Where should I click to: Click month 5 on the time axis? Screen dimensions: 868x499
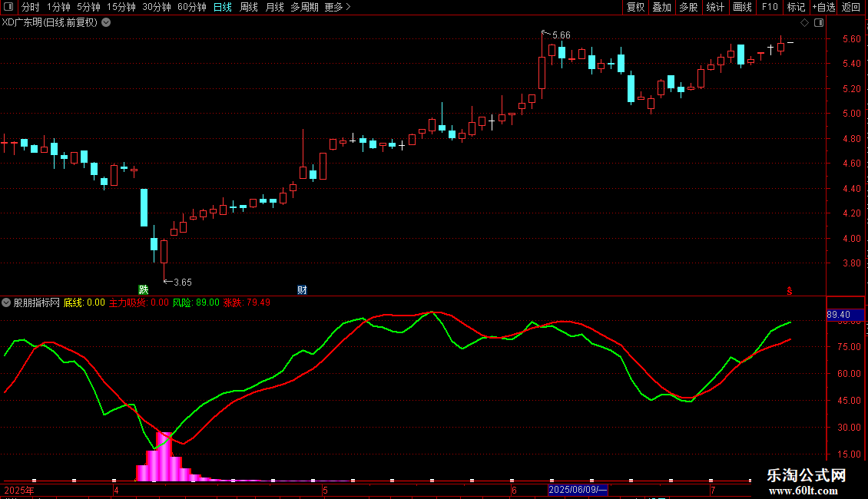(326, 490)
